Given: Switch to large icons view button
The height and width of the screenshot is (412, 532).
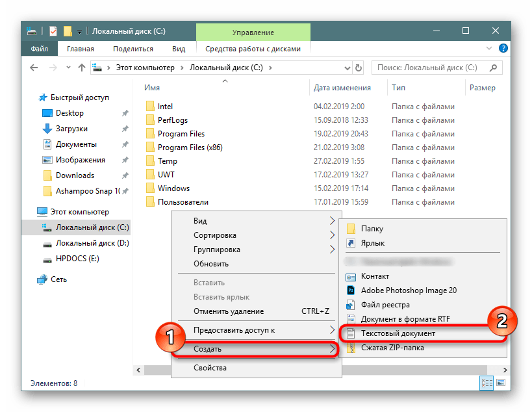Looking at the screenshot, I should pos(500,383).
